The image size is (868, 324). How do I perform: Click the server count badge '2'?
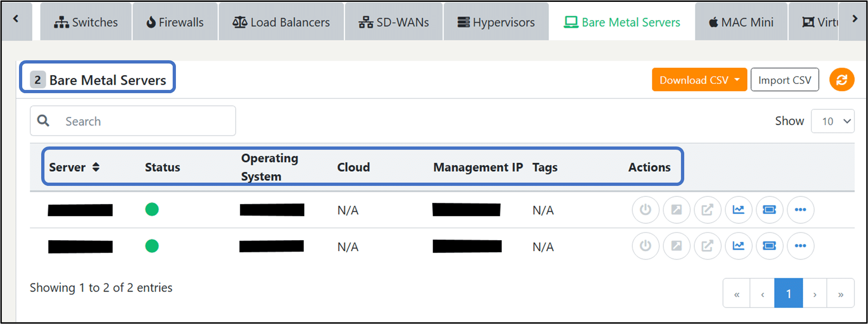(x=38, y=80)
